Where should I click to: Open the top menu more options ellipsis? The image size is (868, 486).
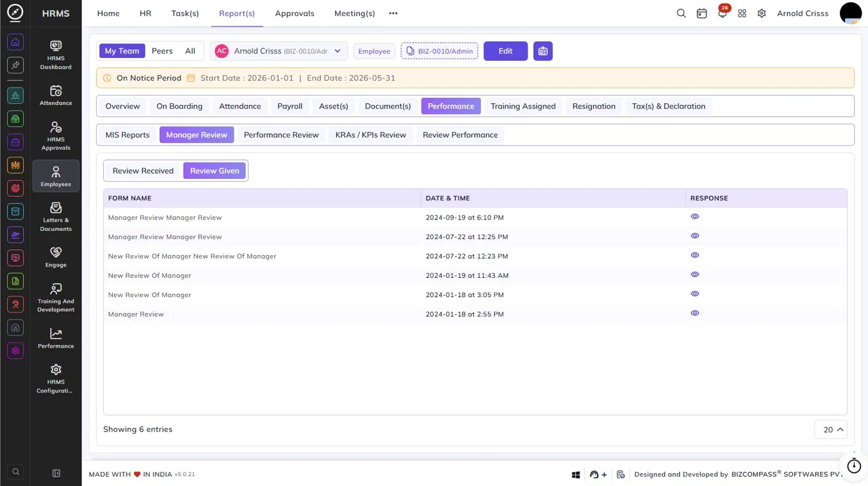click(393, 13)
